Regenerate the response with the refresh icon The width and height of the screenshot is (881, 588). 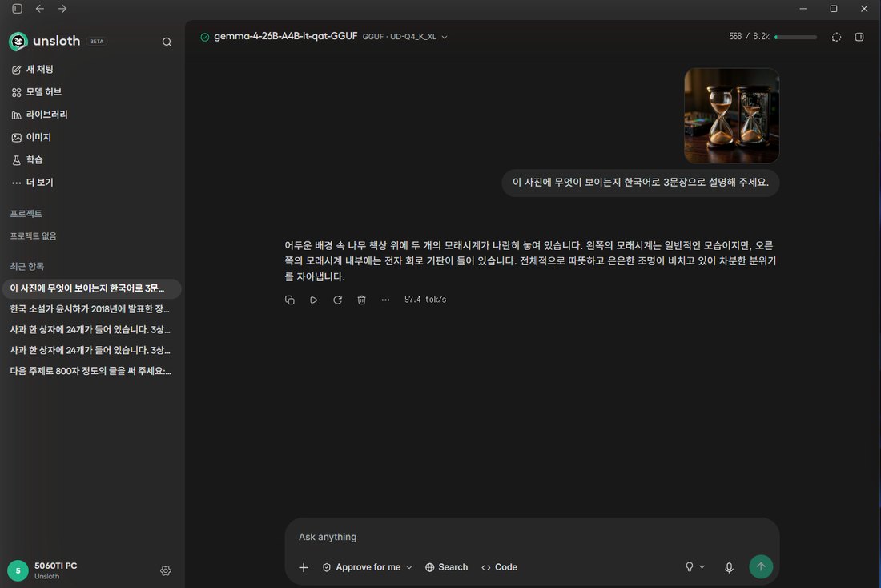338,300
